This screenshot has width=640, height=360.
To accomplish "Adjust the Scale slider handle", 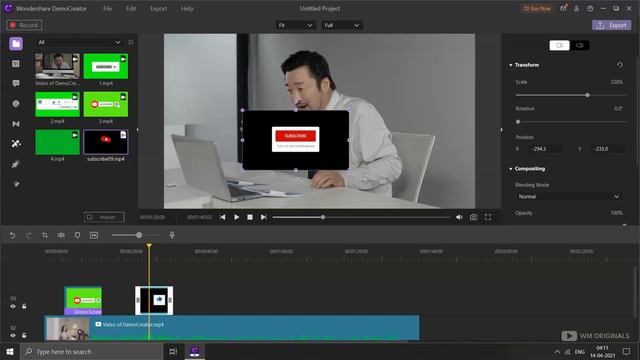I will pos(587,95).
